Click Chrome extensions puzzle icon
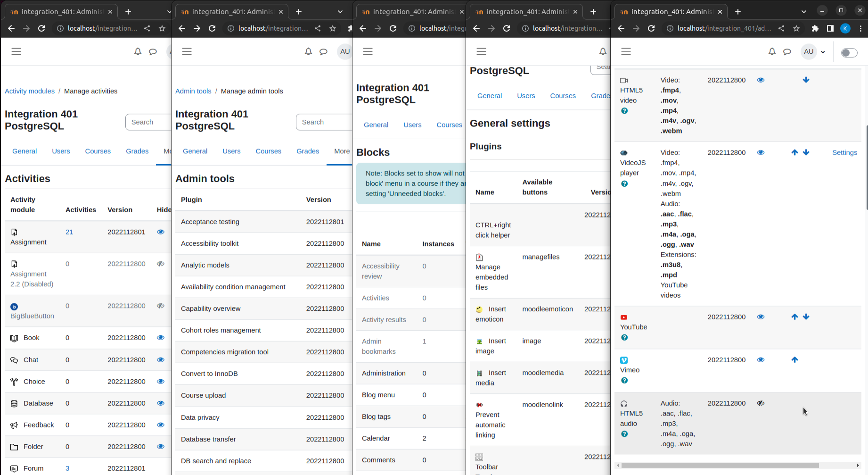868x475 pixels. 815,28
